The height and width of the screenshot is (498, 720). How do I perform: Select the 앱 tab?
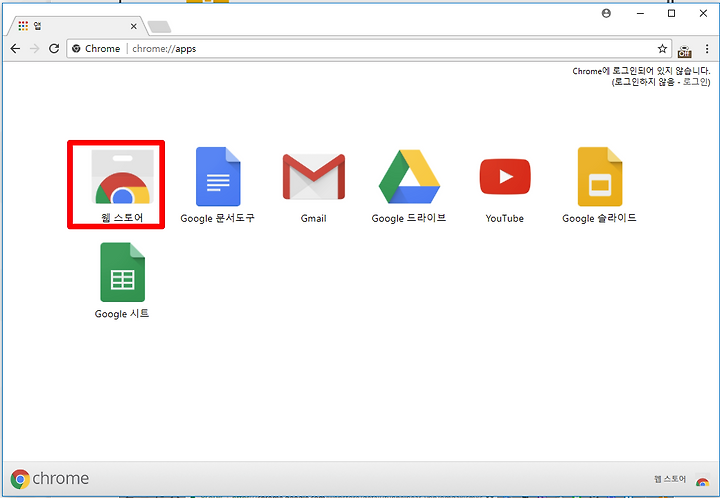[76, 26]
